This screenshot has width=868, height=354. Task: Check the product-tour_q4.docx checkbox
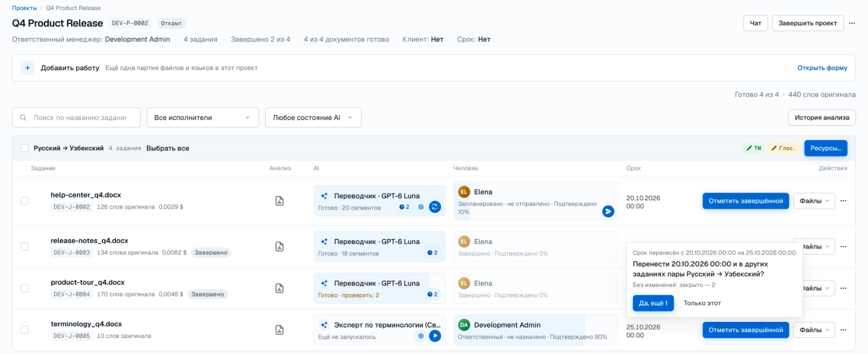click(24, 288)
